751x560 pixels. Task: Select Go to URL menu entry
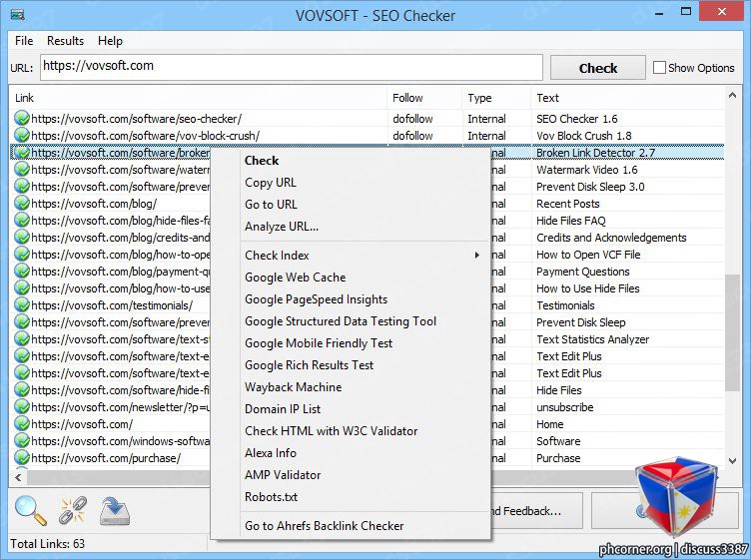tap(271, 205)
